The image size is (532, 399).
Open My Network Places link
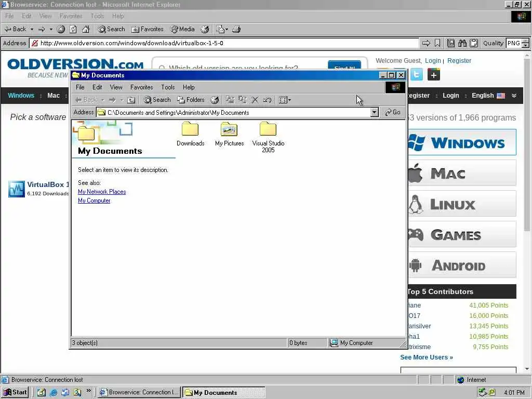click(x=102, y=192)
